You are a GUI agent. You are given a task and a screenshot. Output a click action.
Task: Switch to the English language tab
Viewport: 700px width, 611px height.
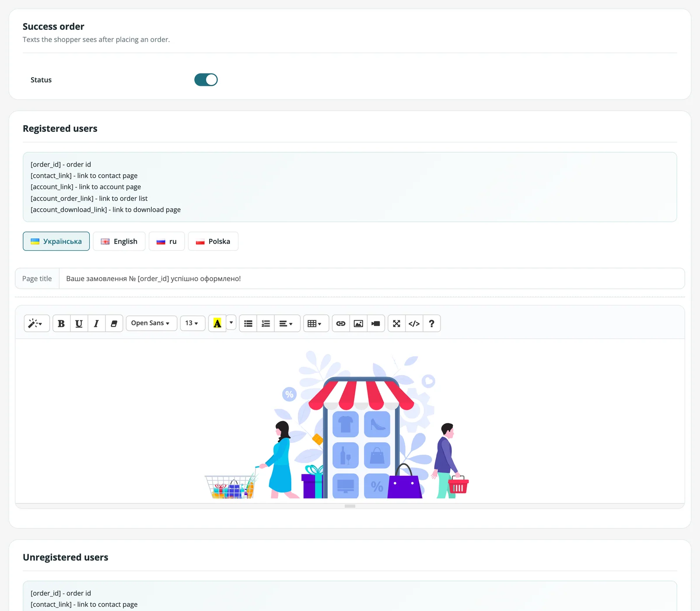(x=119, y=241)
